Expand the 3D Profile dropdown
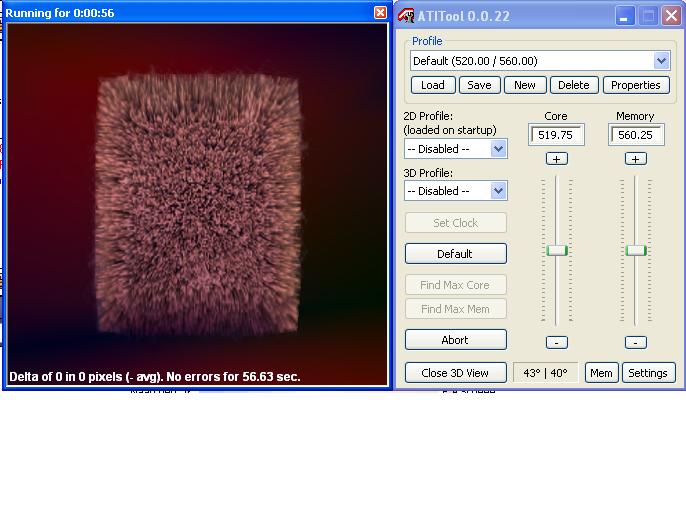The height and width of the screenshot is (512, 686). 498,191
